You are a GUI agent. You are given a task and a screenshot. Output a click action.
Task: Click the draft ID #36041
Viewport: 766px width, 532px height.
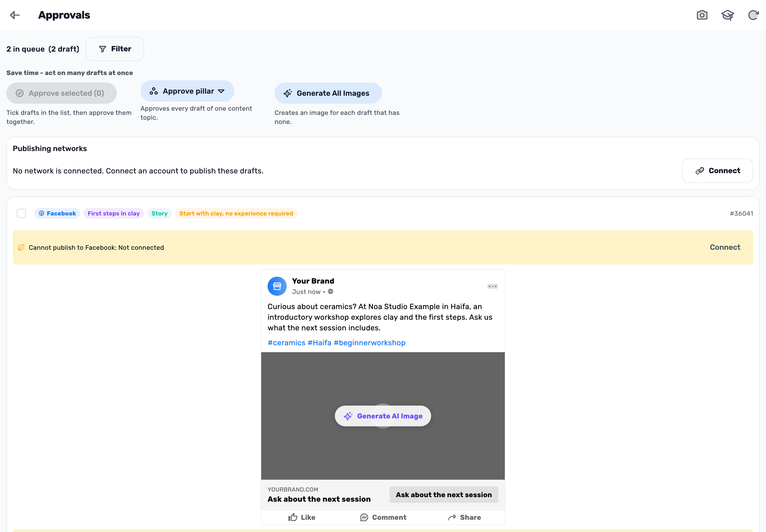[x=741, y=214]
